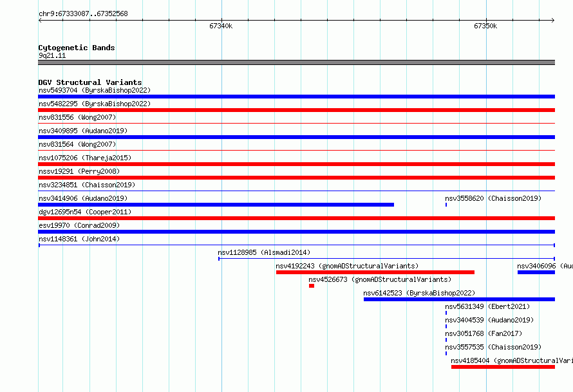Viewport: 573px width, 392px height.
Task: Click the nsv3414906 (Audano2019) label
Action: click(83, 198)
